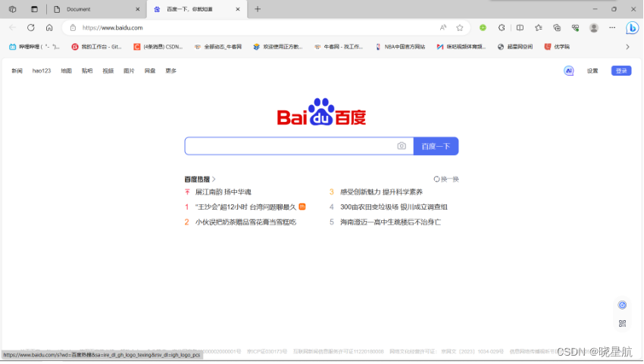The image size is (644, 364).
Task: Click camera image search icon
Action: (x=402, y=146)
